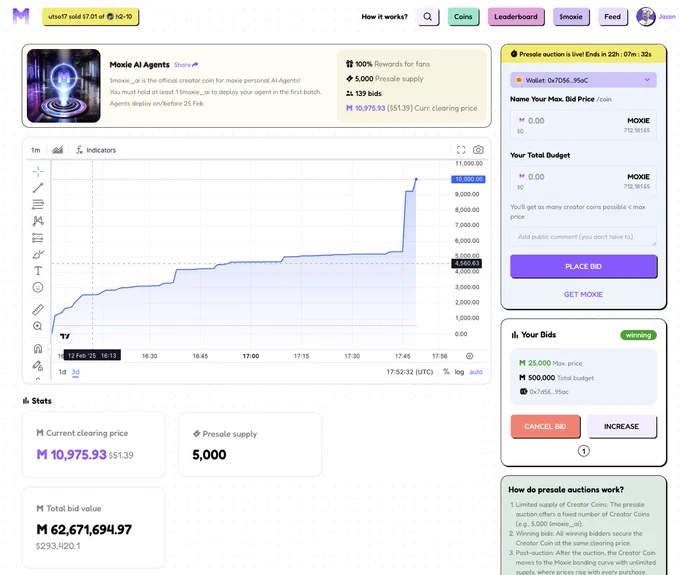The image size is (680, 575).
Task: Click the PLACE BID button
Action: 583,266
